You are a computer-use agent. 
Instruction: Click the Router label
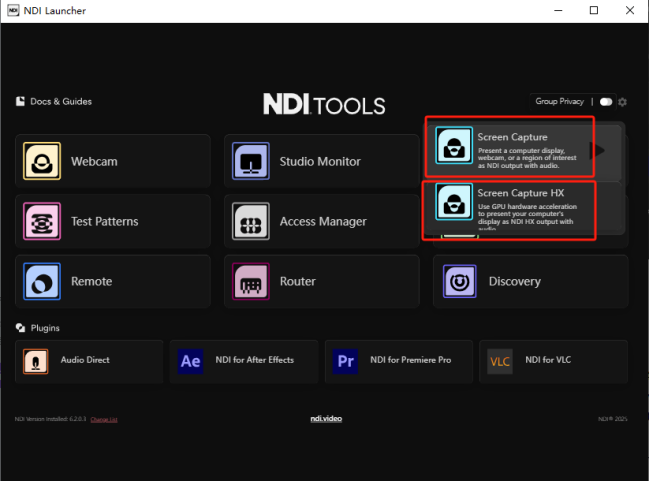click(298, 281)
